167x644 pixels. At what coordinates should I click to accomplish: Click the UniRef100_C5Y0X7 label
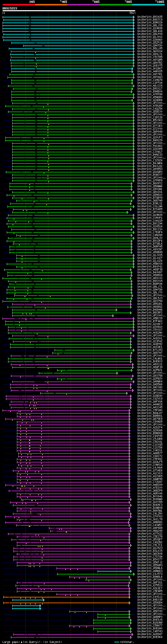tap(150, 330)
